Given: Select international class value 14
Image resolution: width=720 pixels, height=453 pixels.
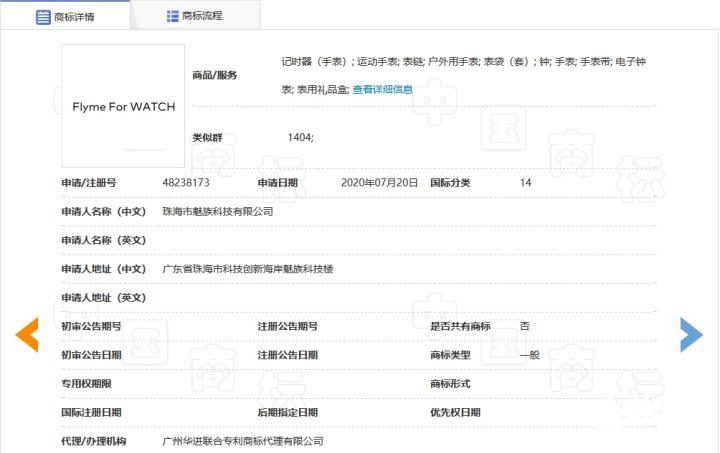Looking at the screenshot, I should [525, 183].
